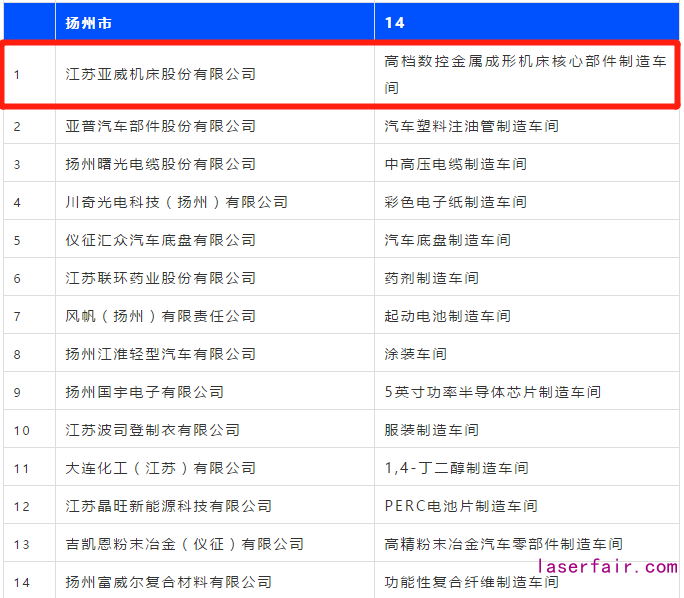Select 扬州曙光电缆股份有限公司 company name
Screen dimensions: 684x598
[x=161, y=164]
